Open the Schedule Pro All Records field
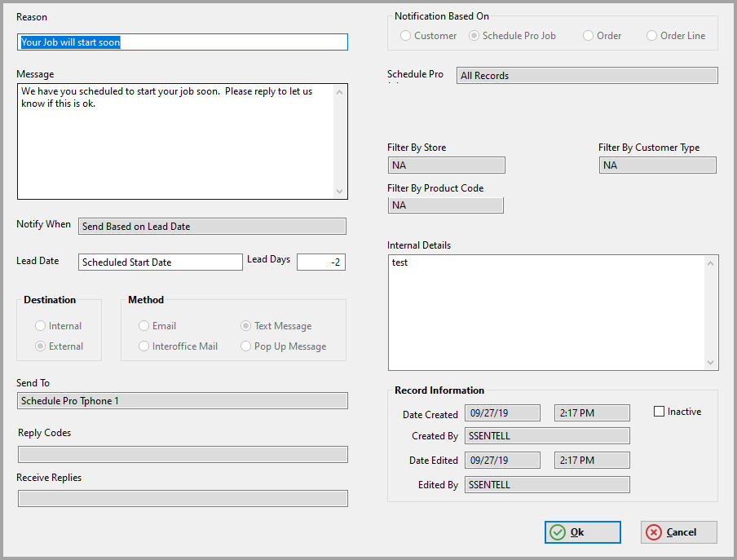Image resolution: width=737 pixels, height=560 pixels. [x=587, y=76]
